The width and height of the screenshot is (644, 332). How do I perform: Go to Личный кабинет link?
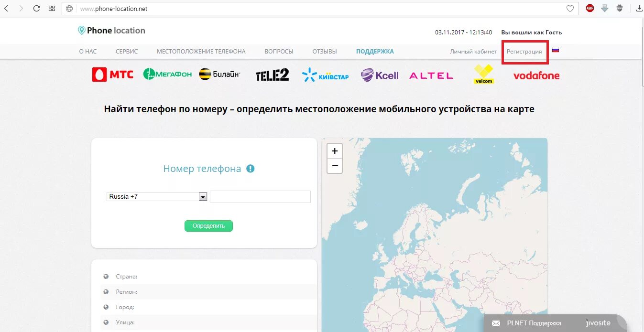473,52
